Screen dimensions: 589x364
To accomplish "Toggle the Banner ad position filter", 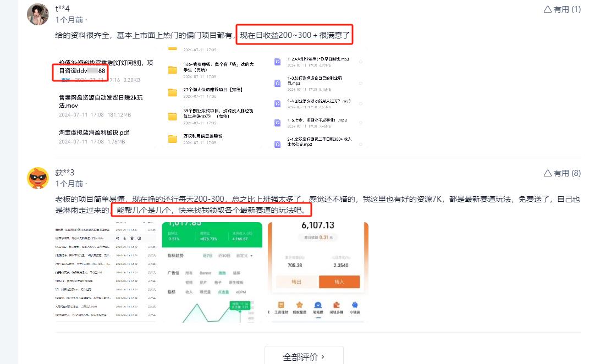I will coord(205,273).
